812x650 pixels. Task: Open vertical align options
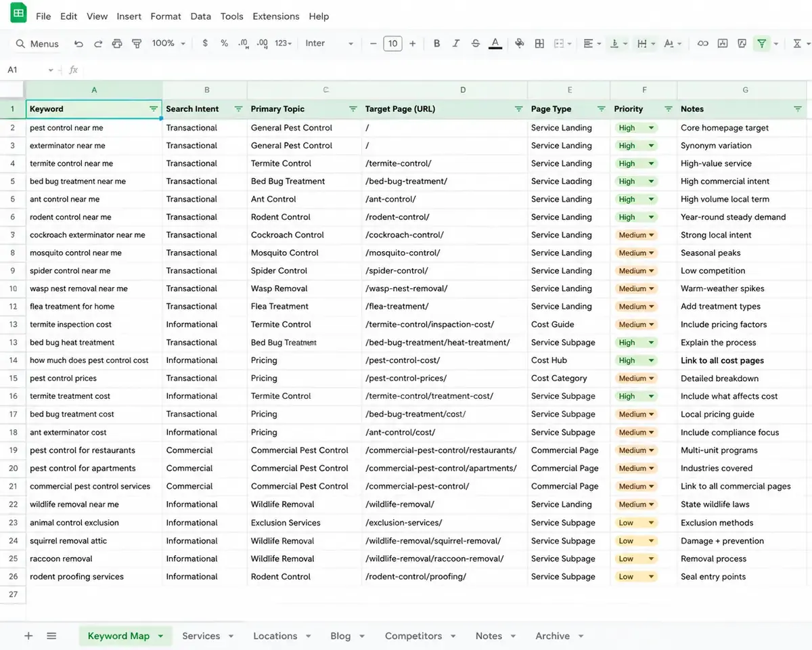[618, 43]
